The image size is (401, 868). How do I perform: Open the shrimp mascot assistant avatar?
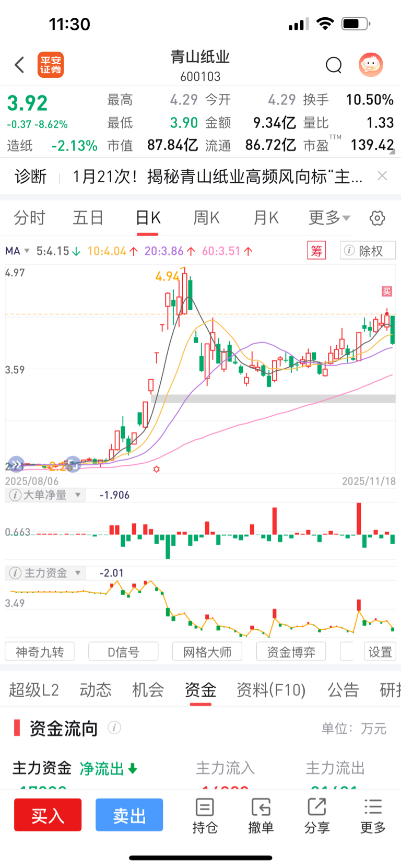371,65
